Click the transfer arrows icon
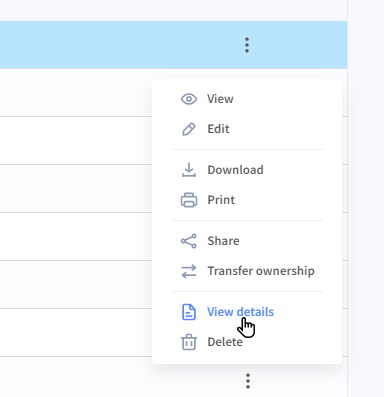 tap(189, 271)
